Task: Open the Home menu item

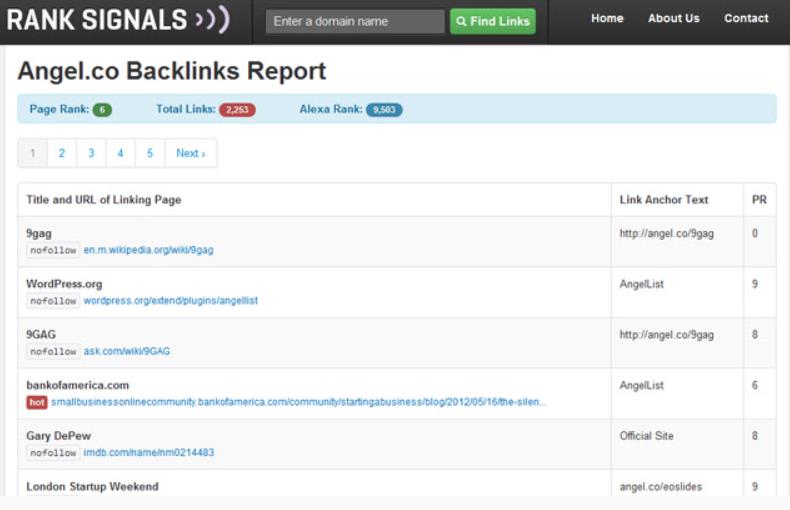Action: click(607, 19)
